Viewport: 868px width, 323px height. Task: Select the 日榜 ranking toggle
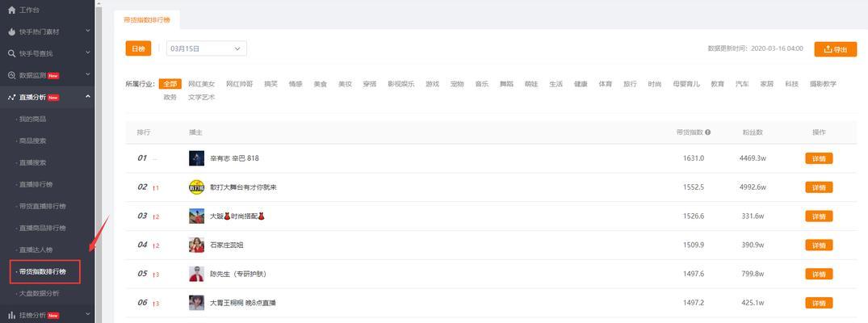point(138,48)
